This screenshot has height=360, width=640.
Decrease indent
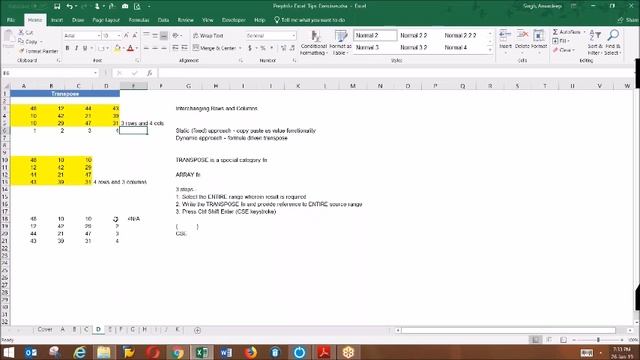coord(176,48)
